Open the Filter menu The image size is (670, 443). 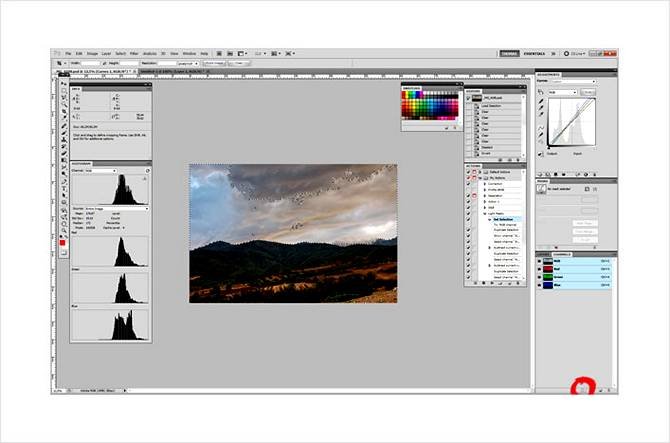pos(136,53)
